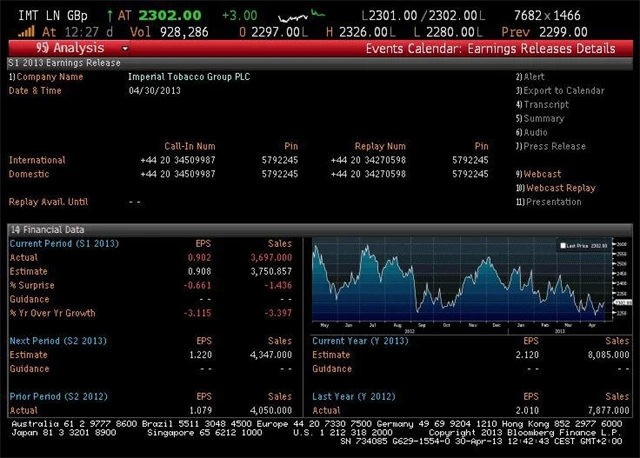
Task: Click current year EPS estimate 2.120
Action: pos(527,355)
